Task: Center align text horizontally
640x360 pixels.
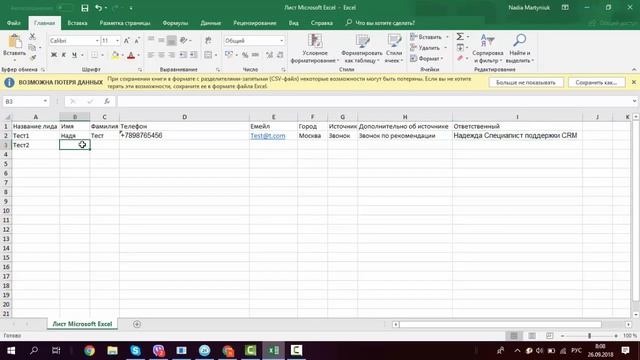Action: tap(162, 55)
